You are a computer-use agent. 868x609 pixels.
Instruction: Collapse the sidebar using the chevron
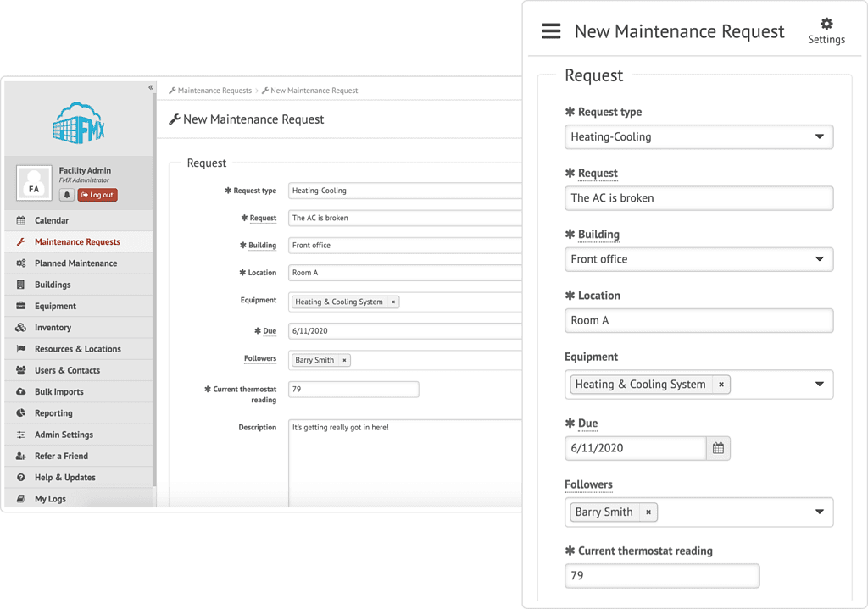pos(151,86)
